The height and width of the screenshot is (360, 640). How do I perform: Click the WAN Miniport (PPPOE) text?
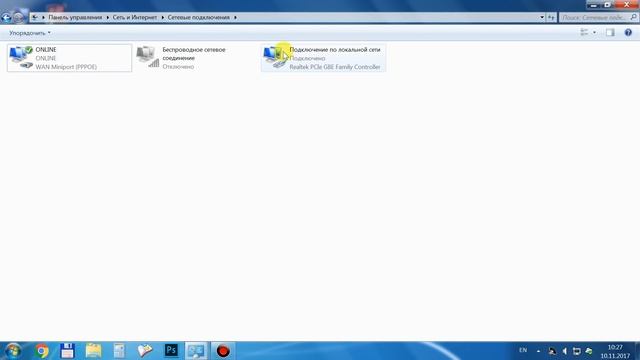pos(66,67)
